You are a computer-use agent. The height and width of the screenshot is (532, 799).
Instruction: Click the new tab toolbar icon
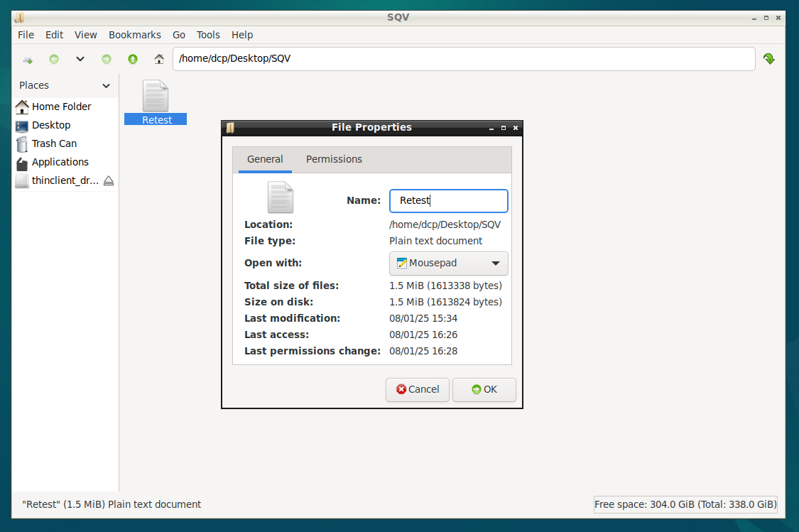tap(28, 60)
